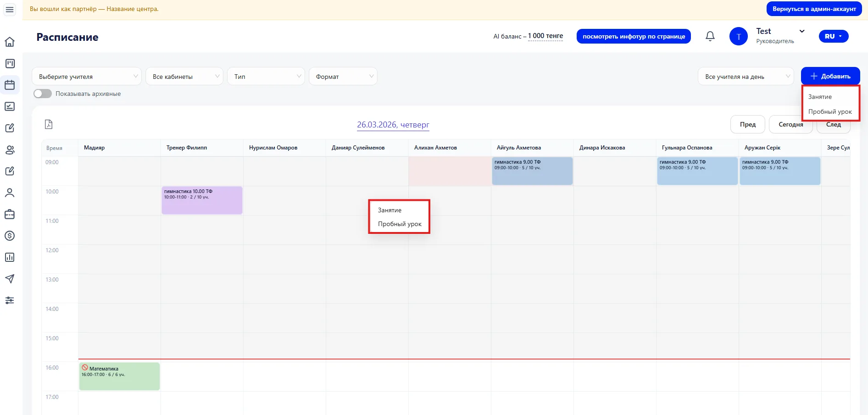This screenshot has height=415, width=868.
Task: Open Тренер Филипп гимнастика 10.00 ТФ lesson
Action: point(202,200)
